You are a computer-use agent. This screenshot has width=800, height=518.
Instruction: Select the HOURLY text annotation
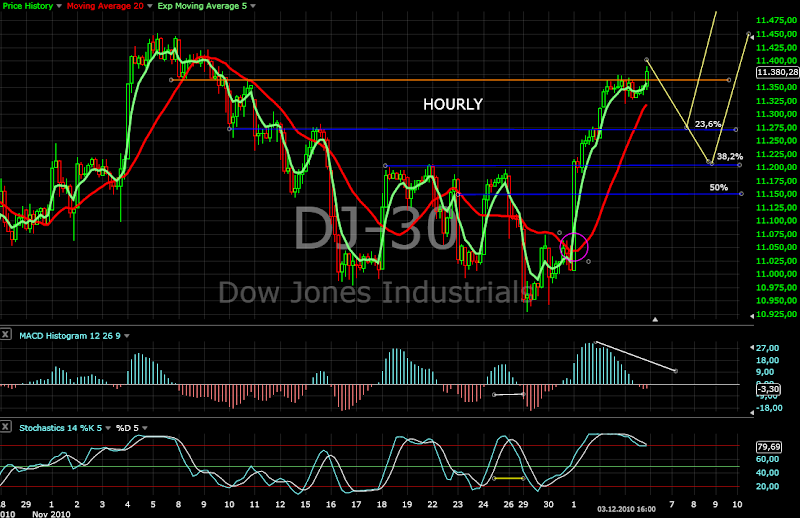[x=453, y=105]
